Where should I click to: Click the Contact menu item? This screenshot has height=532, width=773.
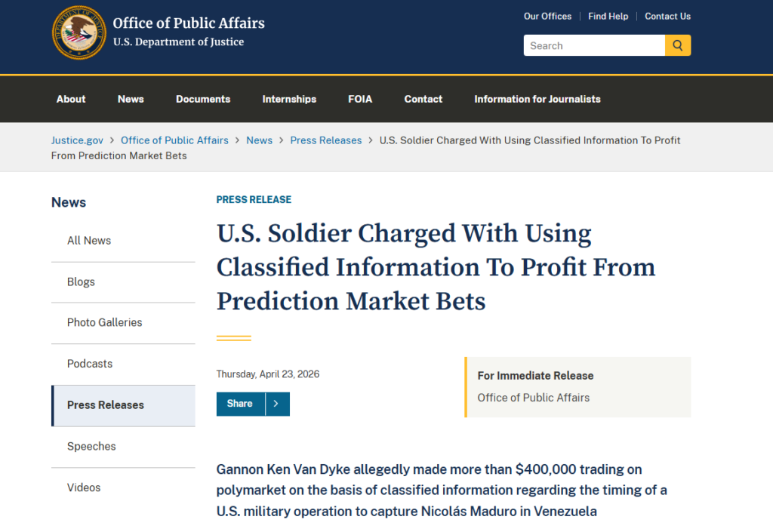click(x=423, y=99)
